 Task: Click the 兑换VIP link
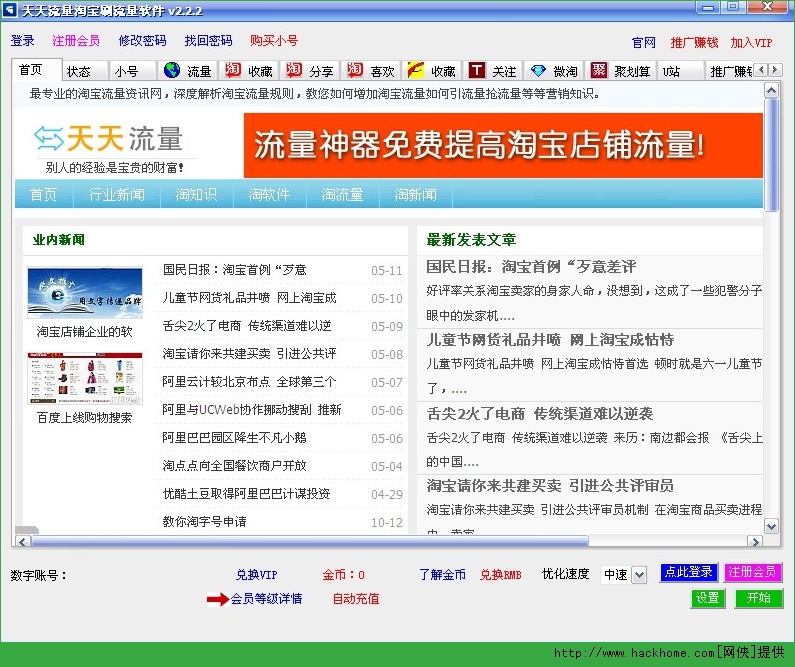257,575
